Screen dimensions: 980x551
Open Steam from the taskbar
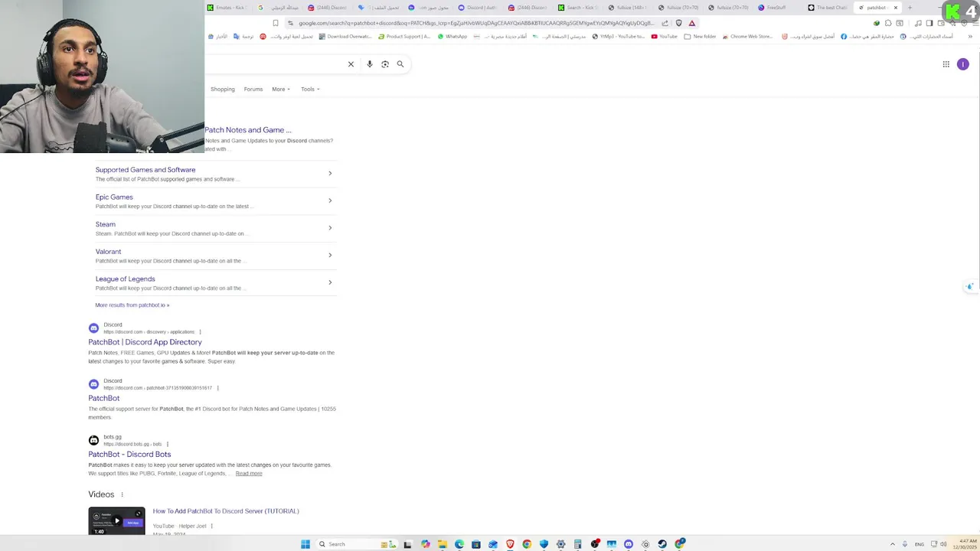pos(662,544)
